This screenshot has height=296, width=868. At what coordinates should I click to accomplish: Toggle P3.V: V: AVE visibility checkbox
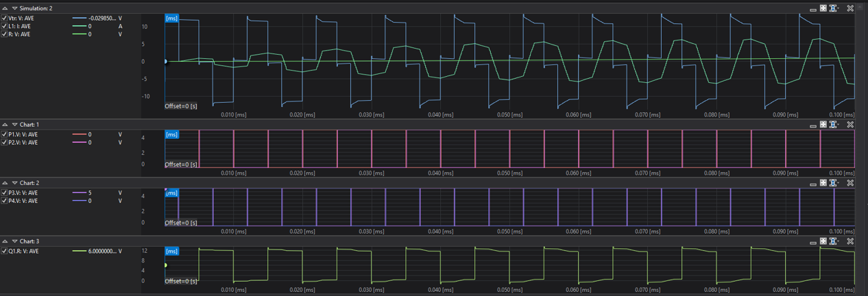(5, 193)
